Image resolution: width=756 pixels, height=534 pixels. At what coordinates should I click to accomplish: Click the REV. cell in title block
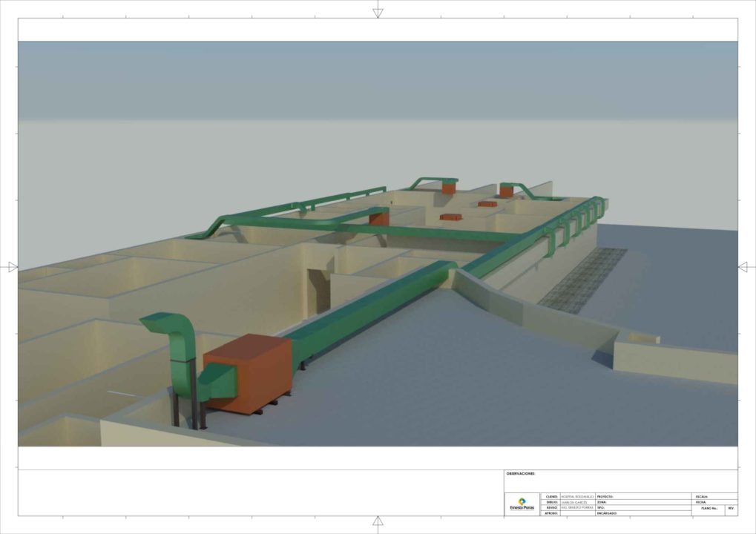(x=732, y=509)
